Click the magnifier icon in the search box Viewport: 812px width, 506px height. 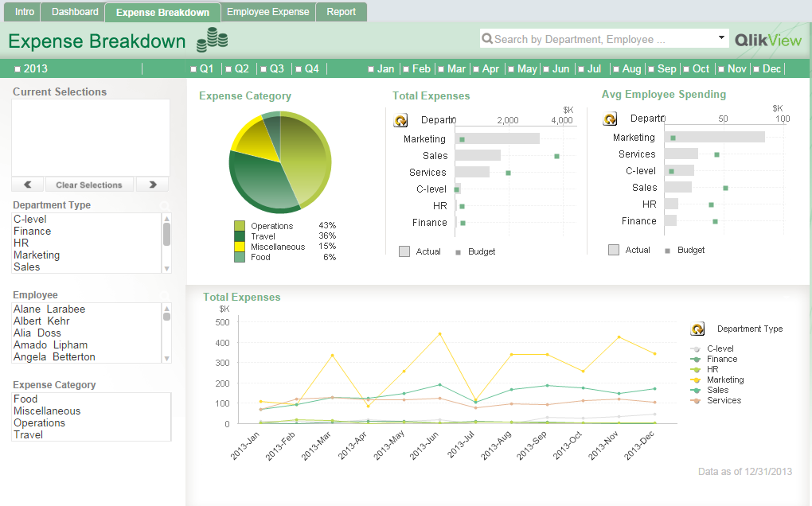486,38
